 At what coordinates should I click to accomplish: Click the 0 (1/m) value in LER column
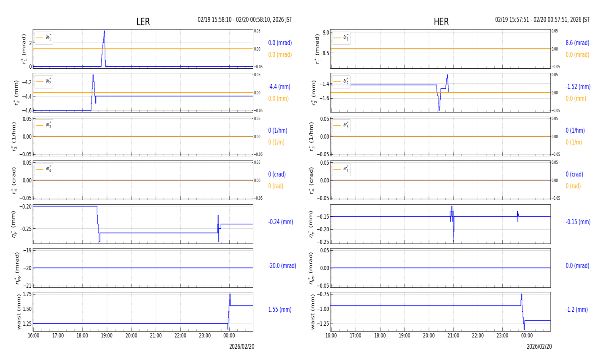click(x=276, y=142)
